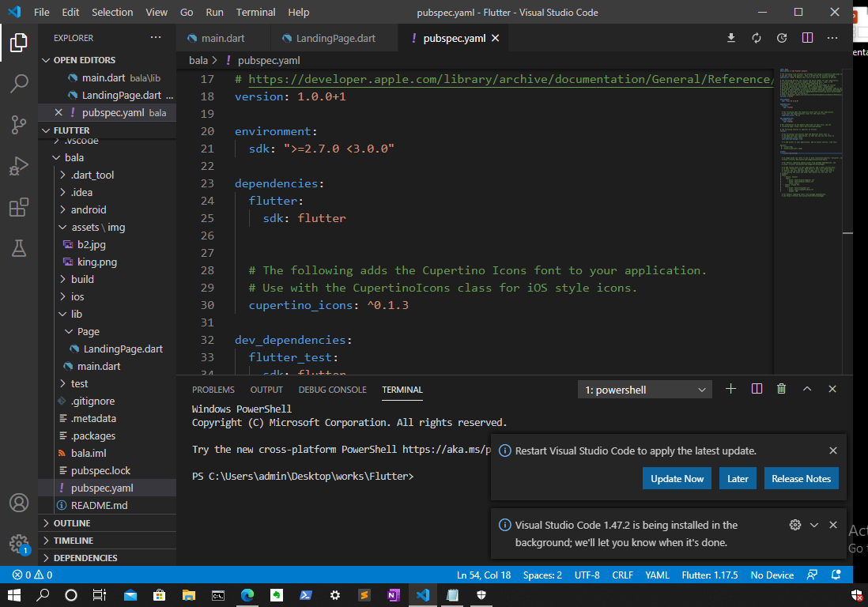
Task: Click bala breadcrumb in editor path
Action: click(198, 60)
